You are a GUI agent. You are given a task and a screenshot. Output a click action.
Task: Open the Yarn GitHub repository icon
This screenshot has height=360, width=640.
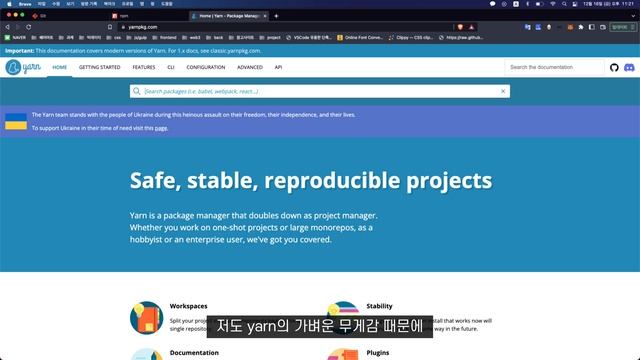pyautogui.click(x=614, y=67)
